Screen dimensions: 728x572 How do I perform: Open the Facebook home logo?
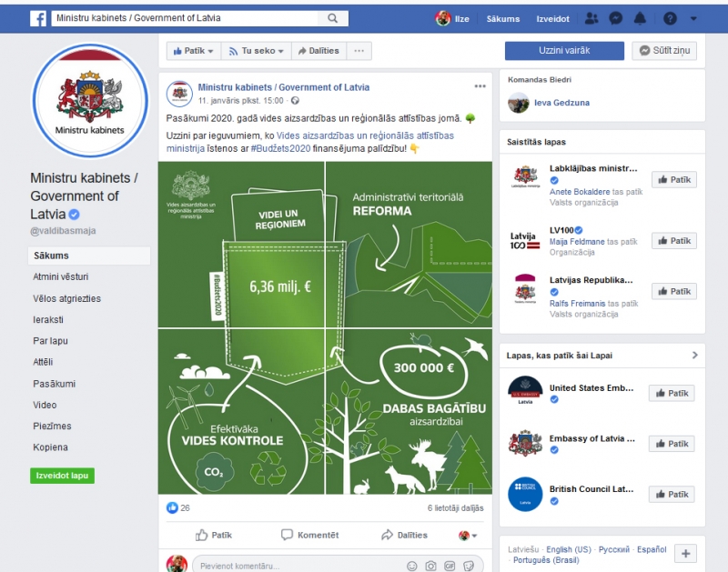tap(38, 18)
